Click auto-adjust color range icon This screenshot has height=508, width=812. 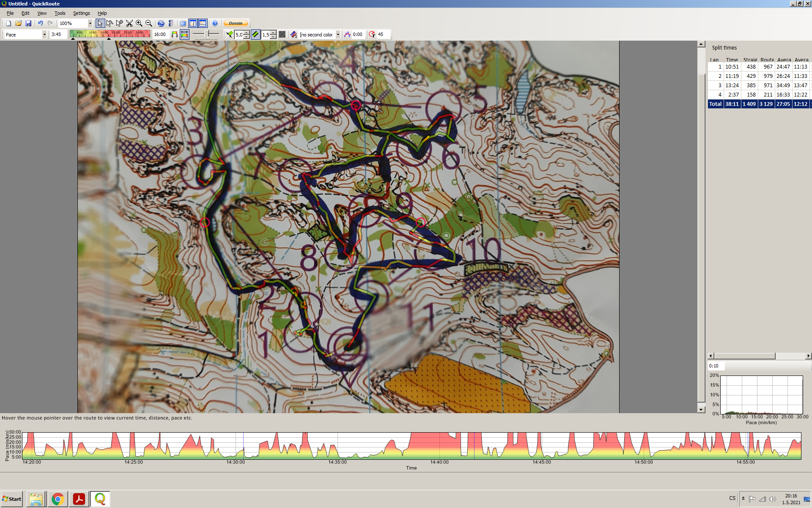pos(175,35)
